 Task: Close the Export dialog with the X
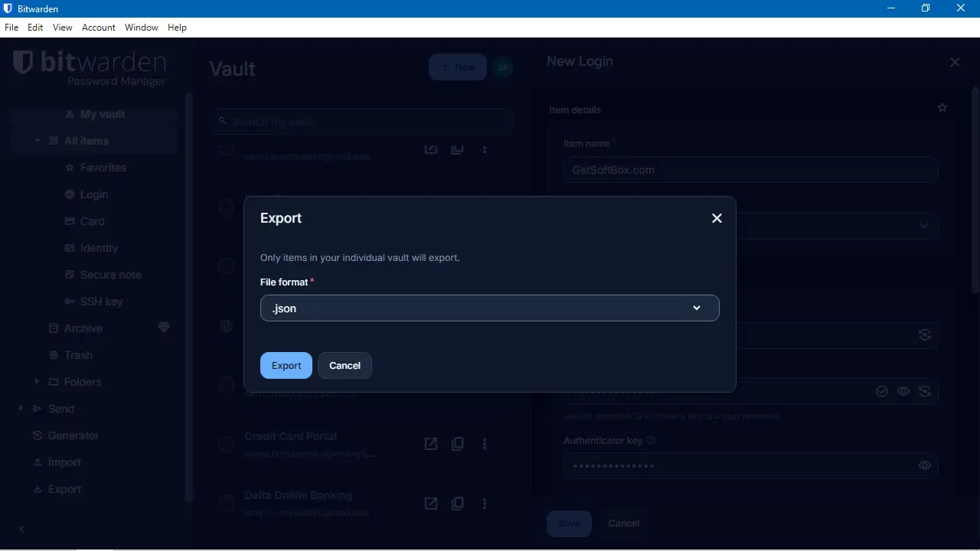coord(717,218)
